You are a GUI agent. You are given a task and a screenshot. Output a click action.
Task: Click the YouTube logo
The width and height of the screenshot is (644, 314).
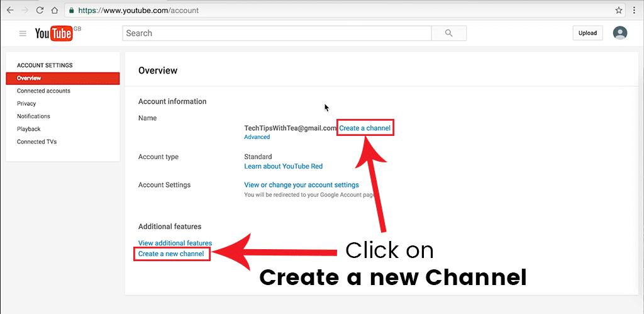(x=55, y=33)
